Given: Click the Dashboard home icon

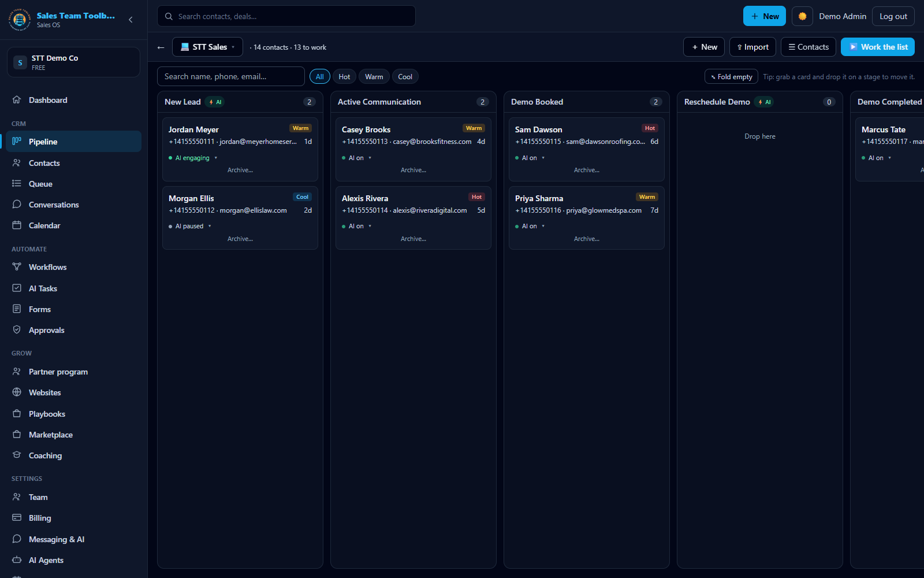Looking at the screenshot, I should point(17,100).
